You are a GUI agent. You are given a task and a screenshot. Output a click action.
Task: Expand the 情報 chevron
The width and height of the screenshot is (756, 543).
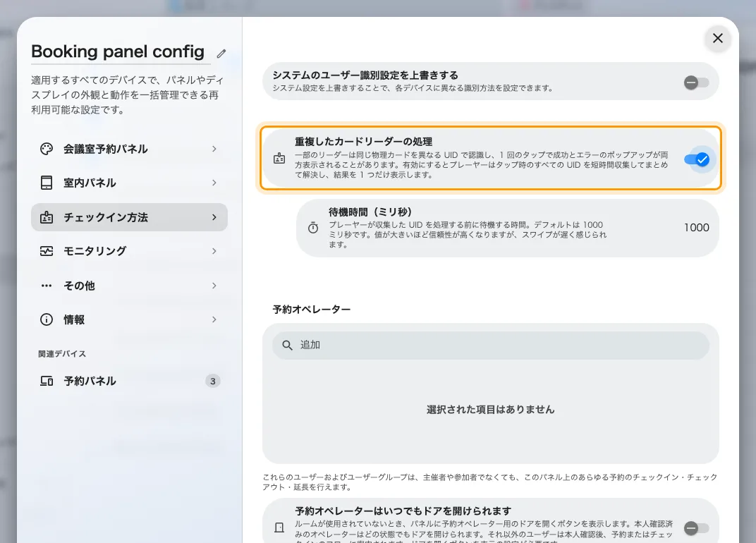tap(214, 319)
